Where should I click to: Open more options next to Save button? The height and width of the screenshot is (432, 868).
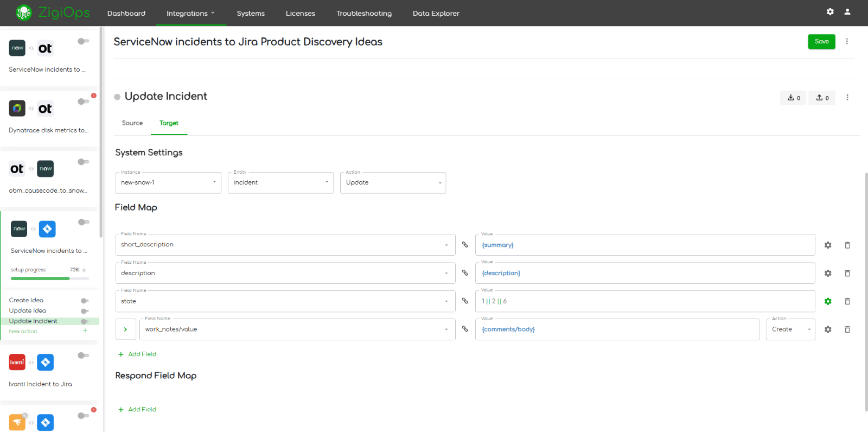coord(847,41)
